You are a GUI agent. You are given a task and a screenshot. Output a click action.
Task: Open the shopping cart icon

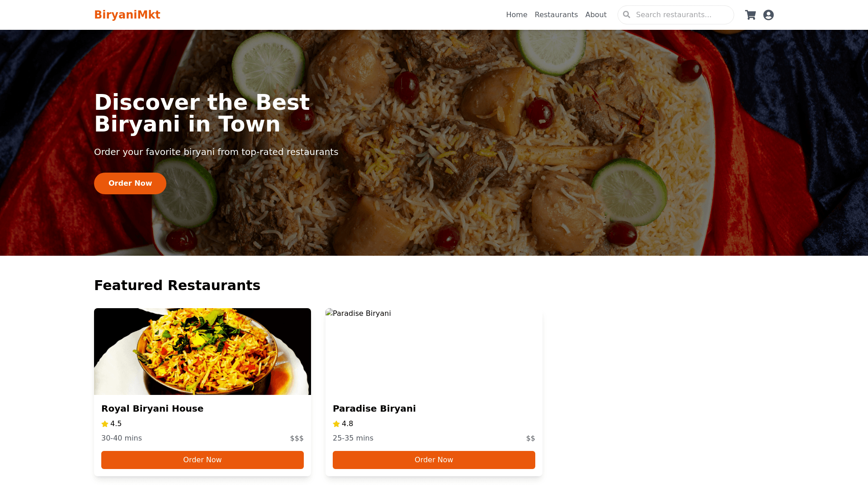[x=750, y=15]
